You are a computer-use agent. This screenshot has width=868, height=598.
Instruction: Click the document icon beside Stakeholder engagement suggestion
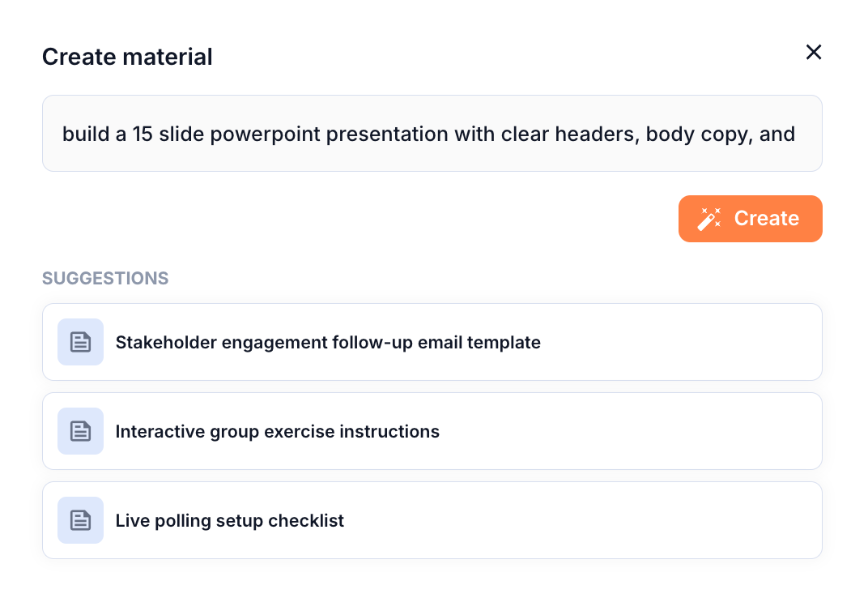(x=80, y=342)
